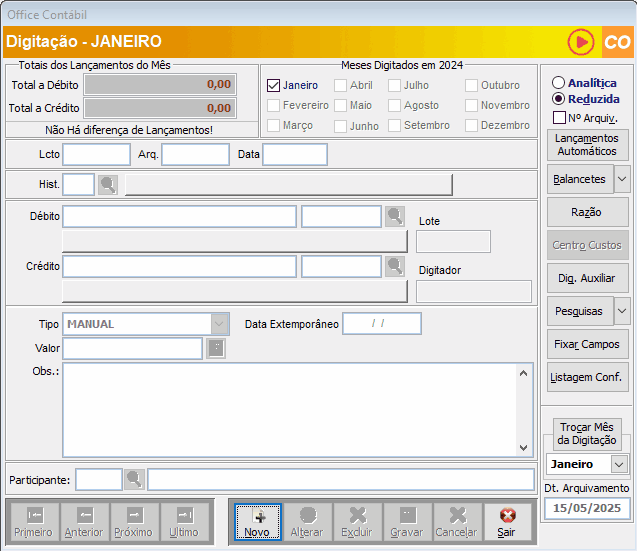The height and width of the screenshot is (551, 637).
Task: Click the Sair exit icon button
Action: tap(507, 521)
